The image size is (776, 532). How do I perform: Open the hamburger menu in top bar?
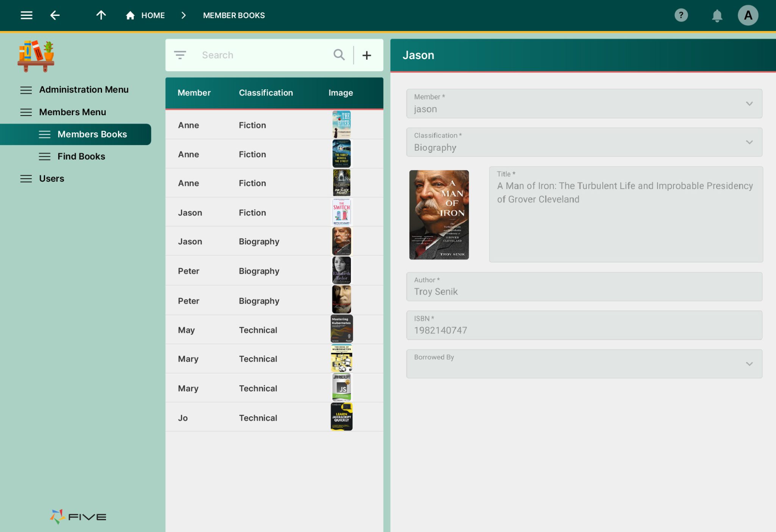26,15
